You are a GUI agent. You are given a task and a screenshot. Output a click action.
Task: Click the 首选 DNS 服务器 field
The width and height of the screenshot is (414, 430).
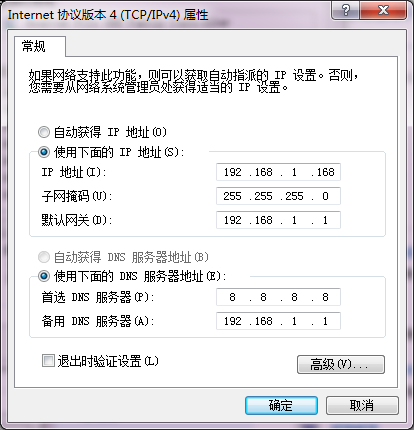click(x=278, y=297)
